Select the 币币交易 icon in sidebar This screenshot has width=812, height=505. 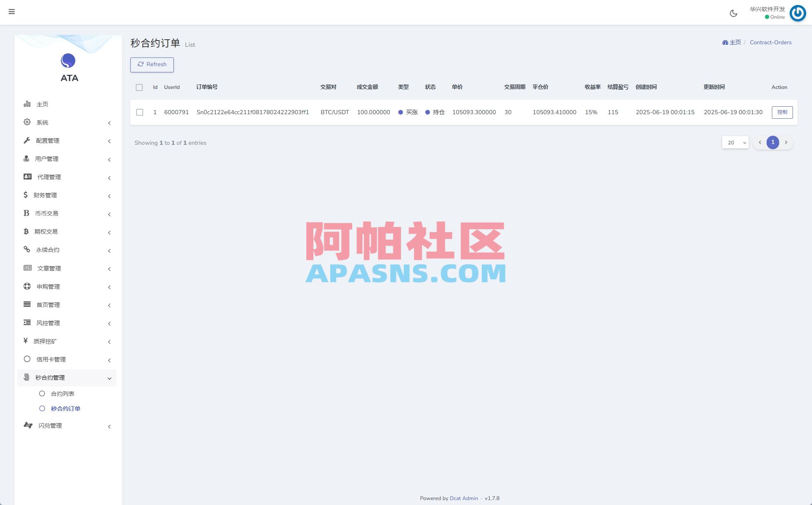(26, 213)
